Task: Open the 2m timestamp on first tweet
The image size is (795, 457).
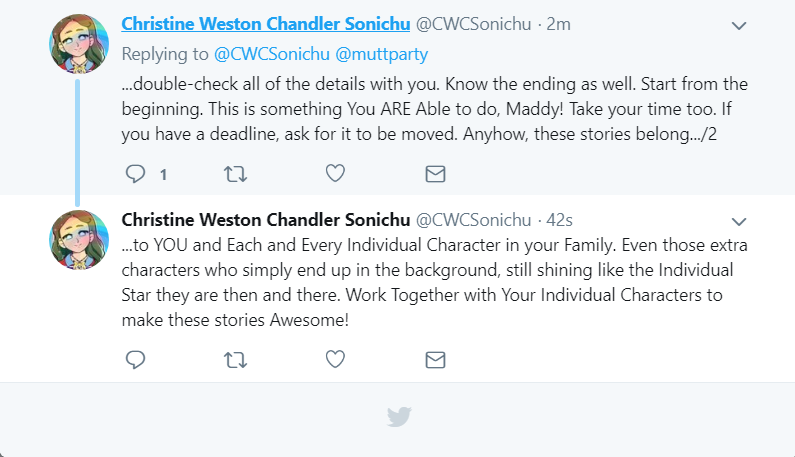Action: pos(558,24)
